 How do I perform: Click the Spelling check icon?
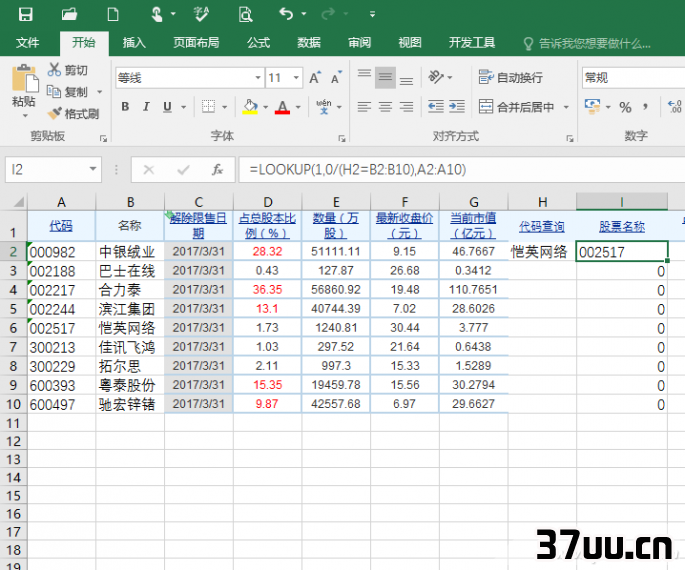pos(201,14)
